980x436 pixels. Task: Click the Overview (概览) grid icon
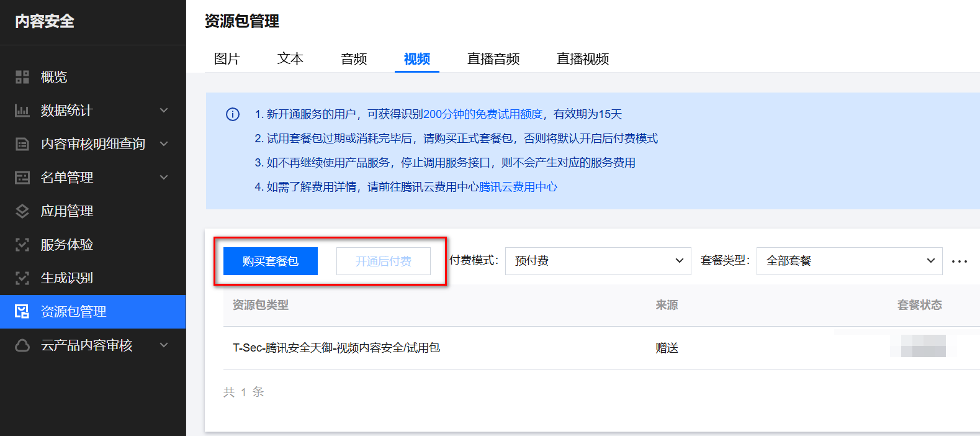(x=22, y=77)
